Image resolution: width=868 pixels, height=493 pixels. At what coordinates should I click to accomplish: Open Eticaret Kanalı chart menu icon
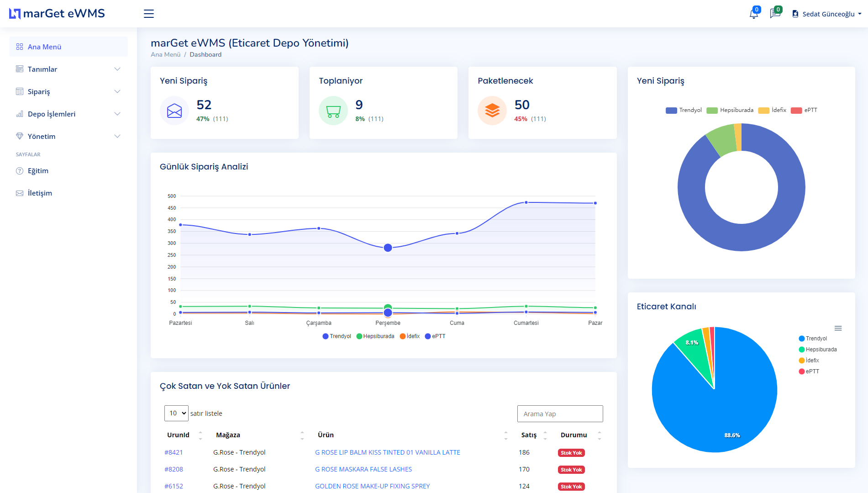click(x=838, y=328)
